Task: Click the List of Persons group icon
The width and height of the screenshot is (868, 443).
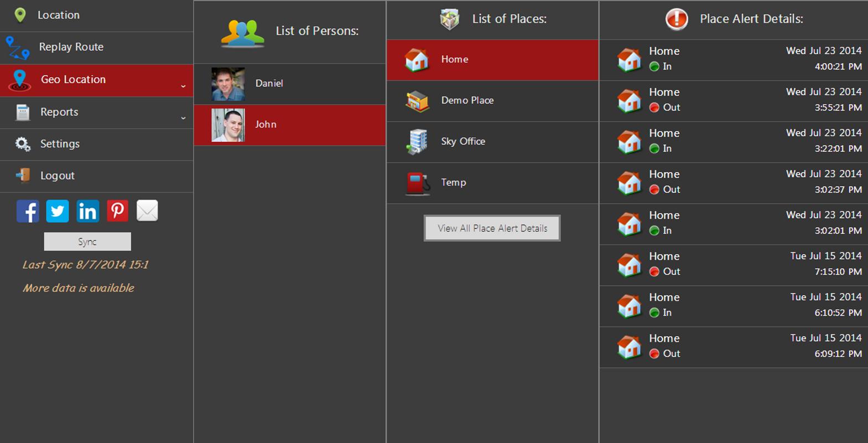Action: click(243, 33)
